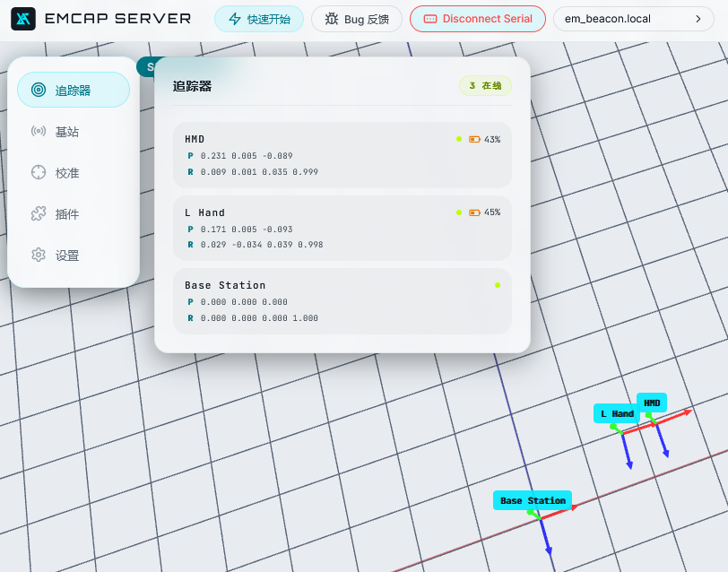
Task: Switch to the 基站 base station tab
Action: (74, 132)
